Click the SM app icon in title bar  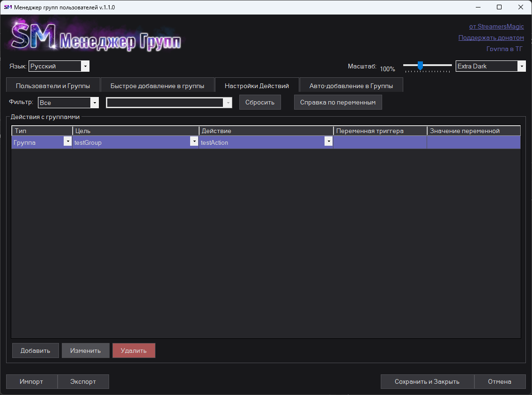7,7
